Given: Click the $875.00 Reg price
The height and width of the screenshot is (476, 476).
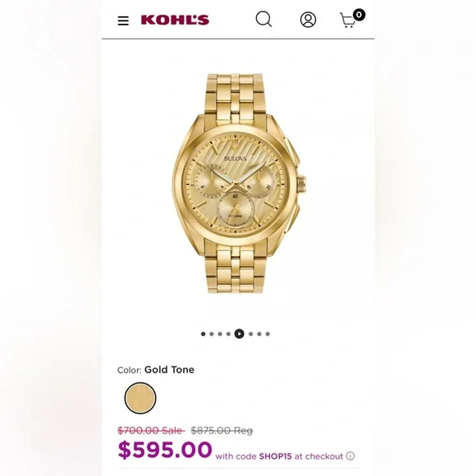Looking at the screenshot, I should [x=222, y=430].
